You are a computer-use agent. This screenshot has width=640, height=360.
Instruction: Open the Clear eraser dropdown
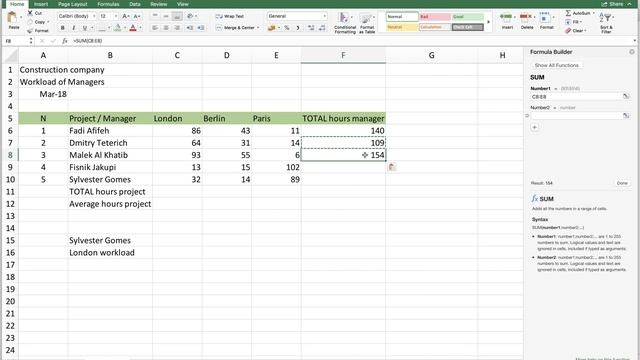(x=576, y=31)
